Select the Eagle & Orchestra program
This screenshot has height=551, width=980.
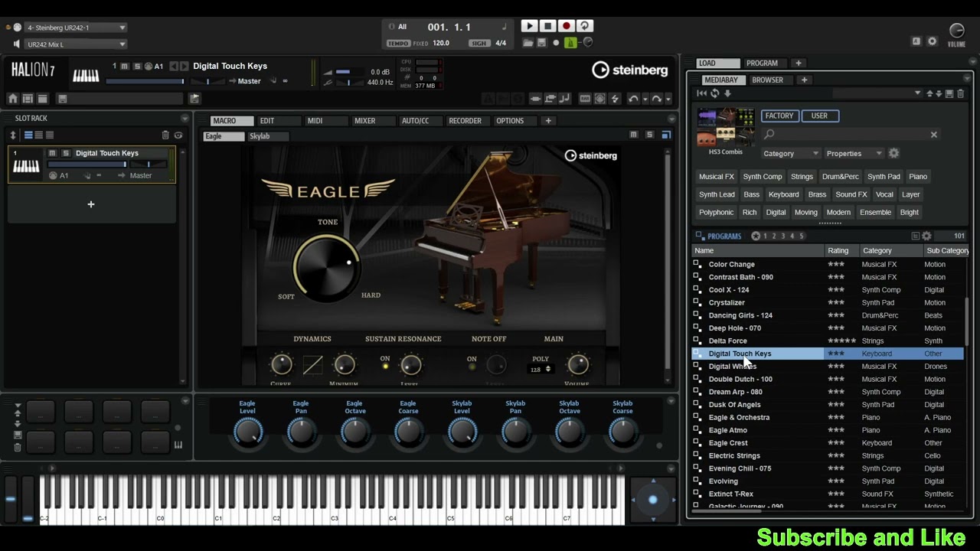tap(828, 417)
